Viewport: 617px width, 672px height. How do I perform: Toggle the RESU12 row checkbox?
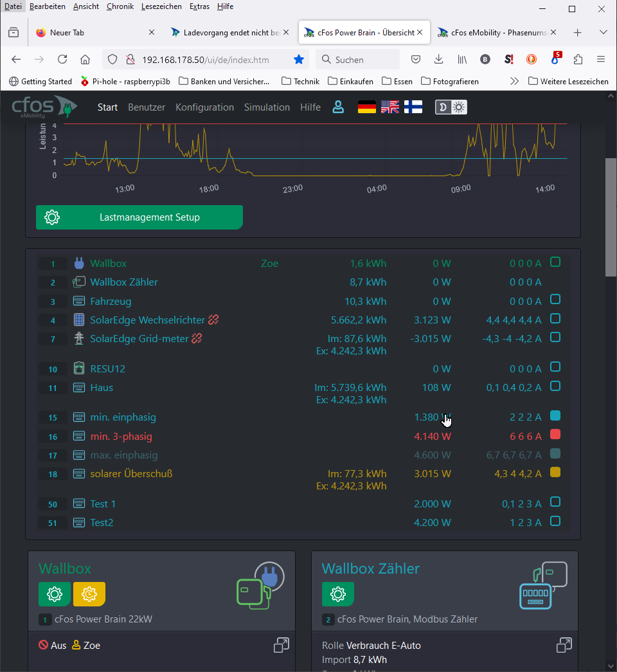[x=555, y=367]
